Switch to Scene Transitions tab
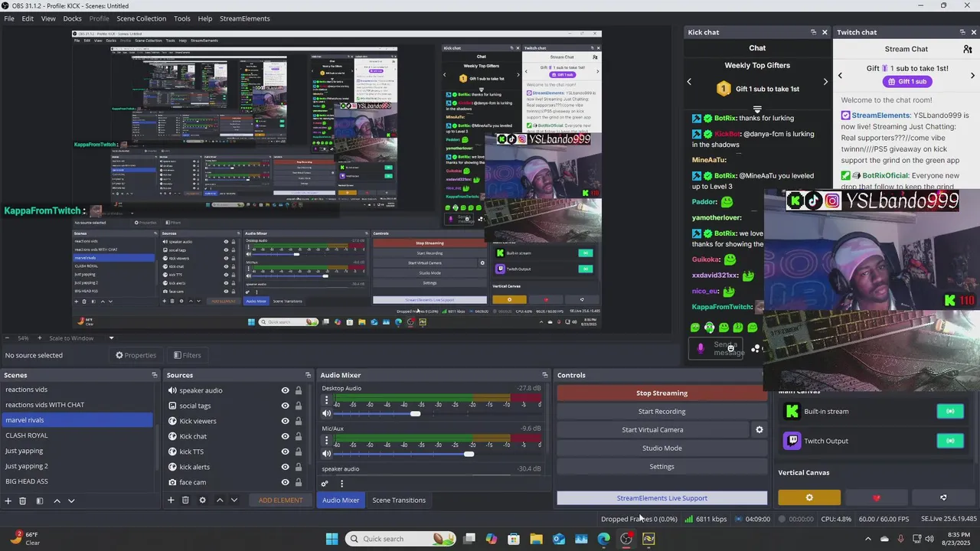Screen dimensions: 980x551 (x=399, y=500)
